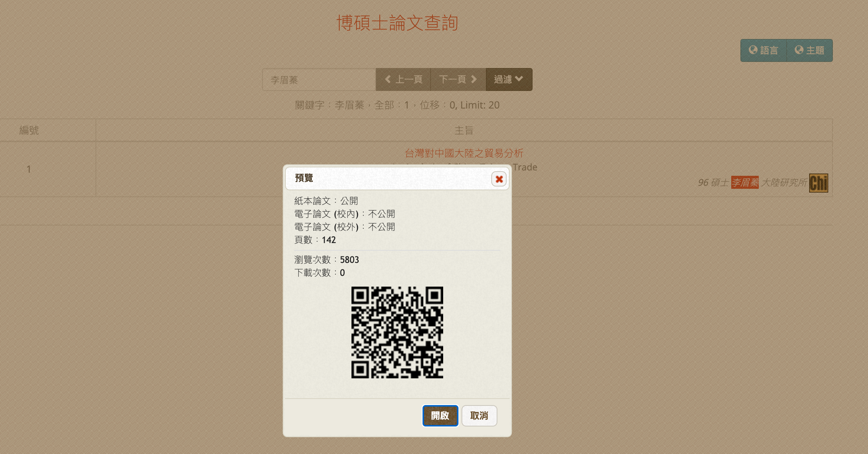This screenshot has width=868, height=454.
Task: Go to the next page via 下一頁
Action: [x=458, y=79]
